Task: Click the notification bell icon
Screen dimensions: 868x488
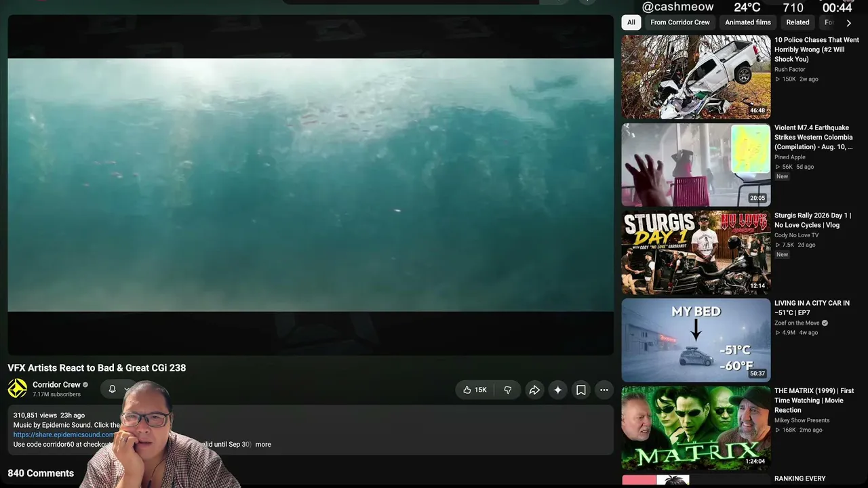Action: click(x=113, y=389)
